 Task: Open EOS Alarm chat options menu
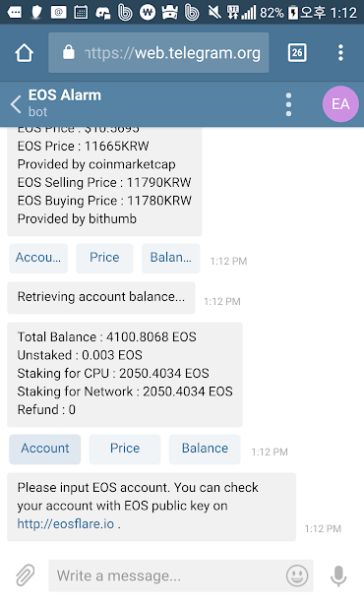(x=288, y=104)
